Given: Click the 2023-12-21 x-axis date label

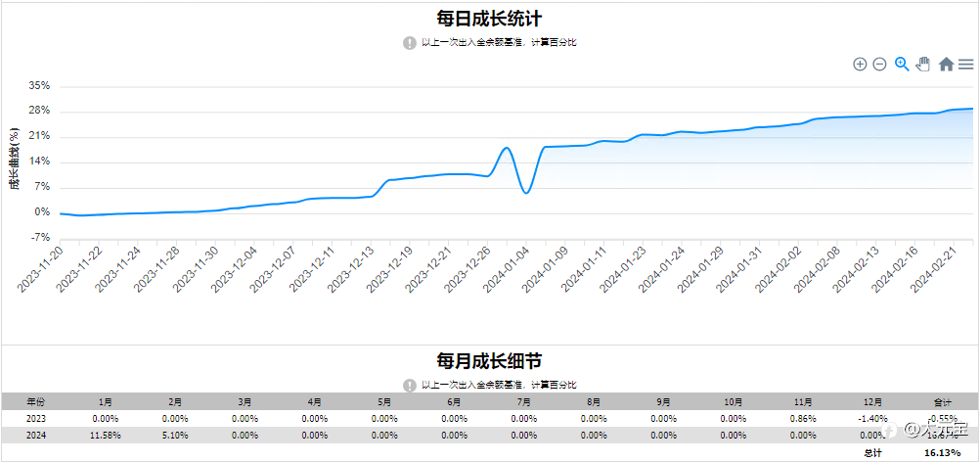Looking at the screenshot, I should (x=428, y=269).
